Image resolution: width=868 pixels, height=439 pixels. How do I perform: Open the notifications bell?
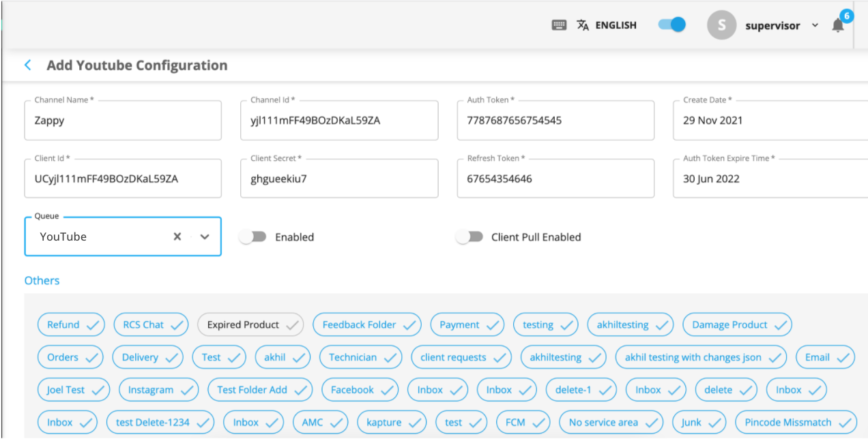pos(838,26)
